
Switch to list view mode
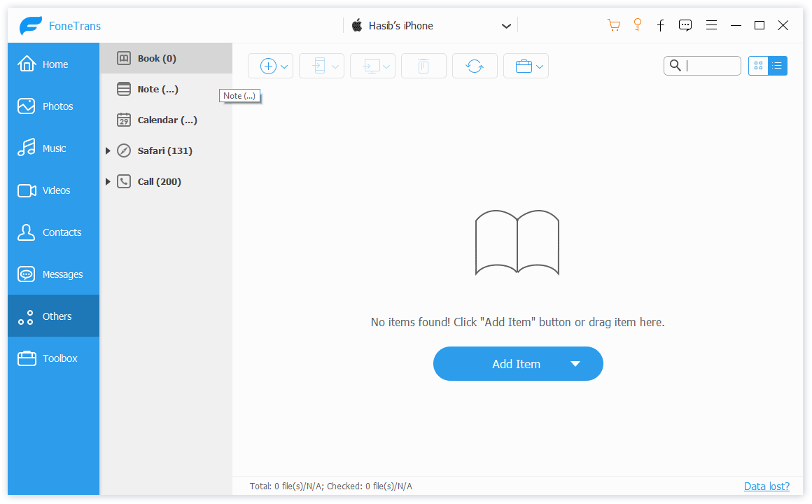(777, 65)
